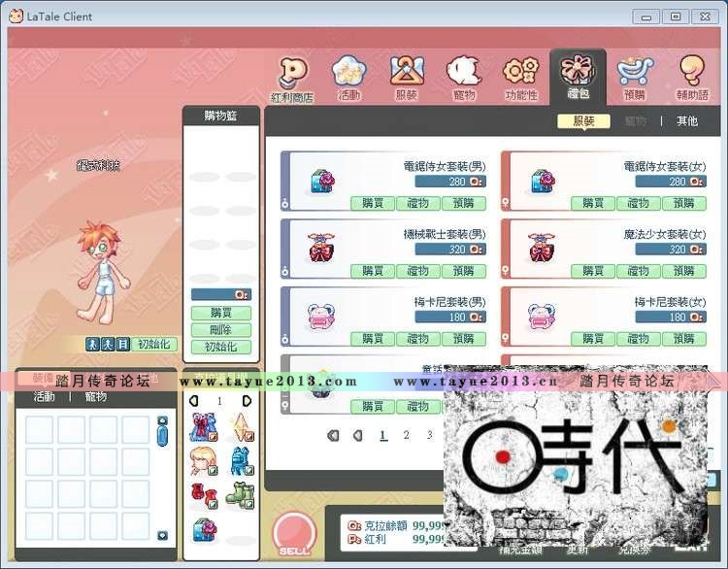Select the 禮包 category with ribbon icon
This screenshot has height=569, width=728.
[579, 77]
